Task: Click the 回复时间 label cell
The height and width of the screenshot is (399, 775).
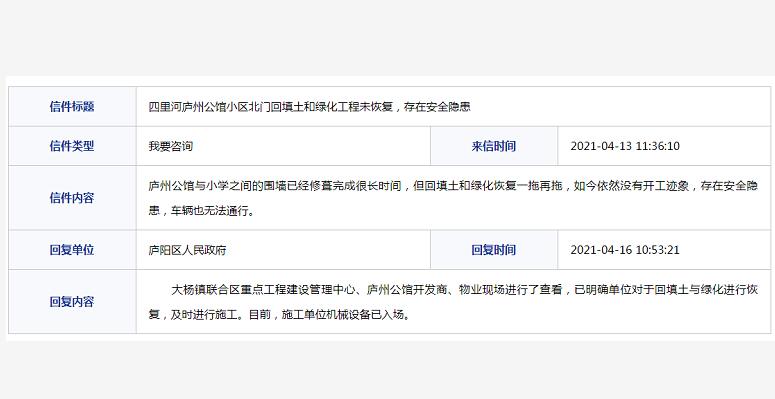Action: (x=494, y=250)
